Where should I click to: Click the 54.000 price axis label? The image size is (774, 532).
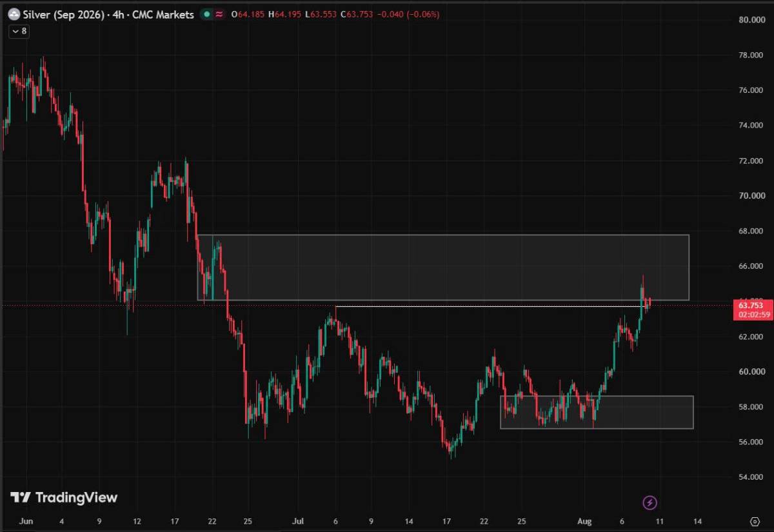point(751,477)
